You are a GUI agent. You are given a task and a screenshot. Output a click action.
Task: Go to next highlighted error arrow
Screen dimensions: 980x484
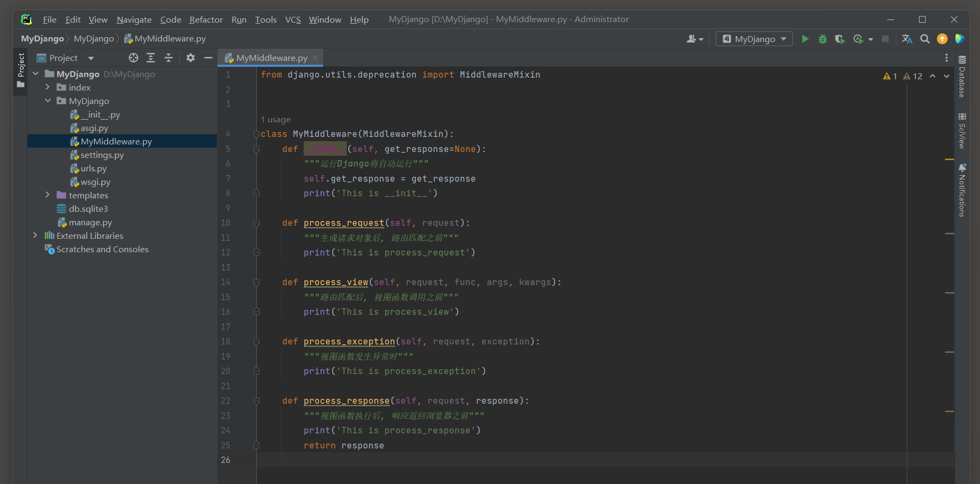click(x=947, y=77)
